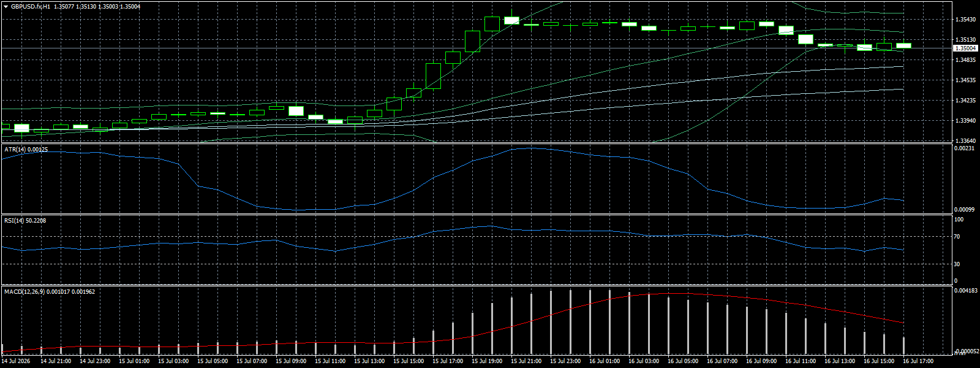Click the ATR(14) 0.00125 indicator label

coord(26,150)
